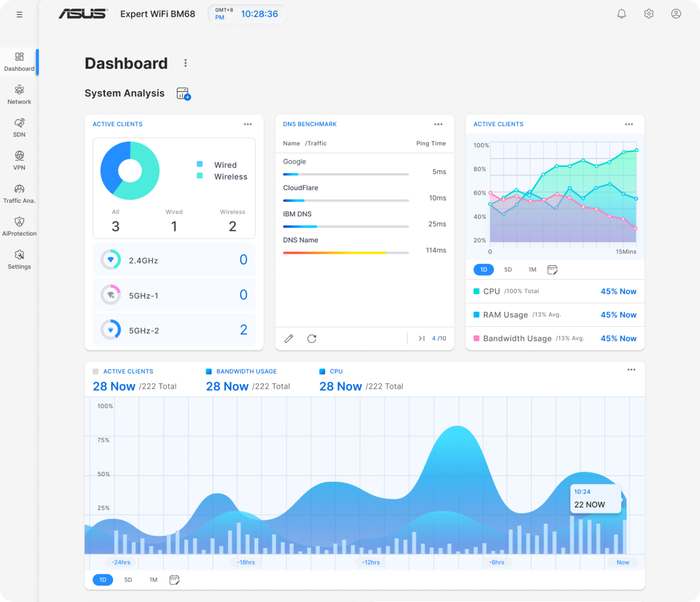Image resolution: width=700 pixels, height=602 pixels.
Task: Refresh the DNS Benchmark list
Action: pyautogui.click(x=312, y=339)
